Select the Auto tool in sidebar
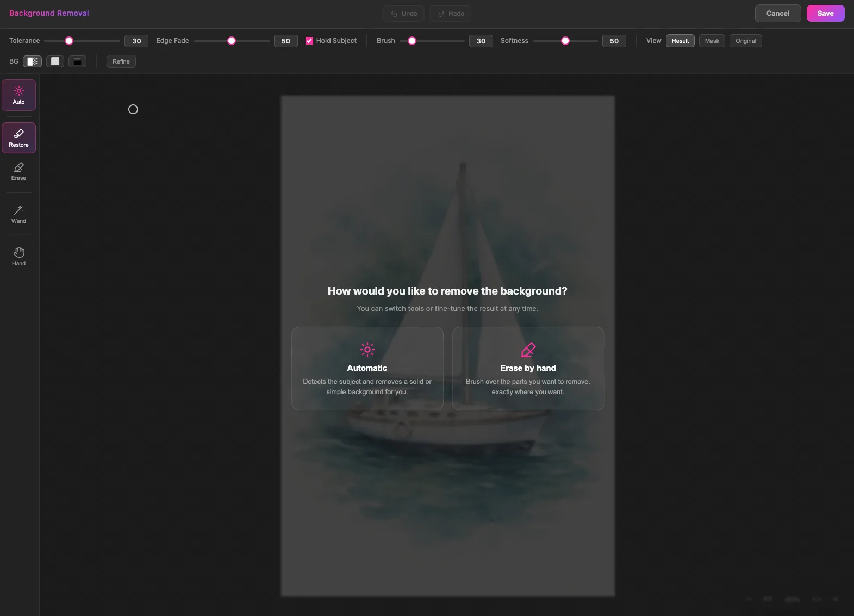This screenshot has width=854, height=616. coord(18,95)
